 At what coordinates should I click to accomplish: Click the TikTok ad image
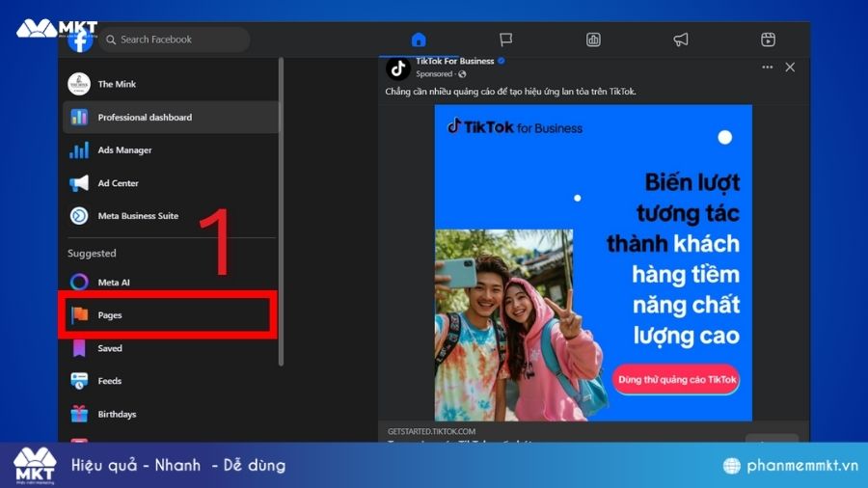pos(593,263)
